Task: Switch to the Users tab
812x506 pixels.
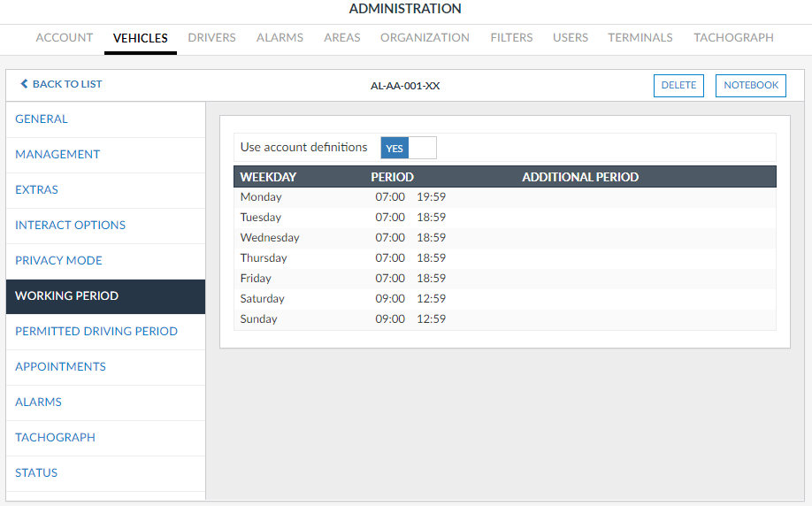Action: pyautogui.click(x=570, y=38)
